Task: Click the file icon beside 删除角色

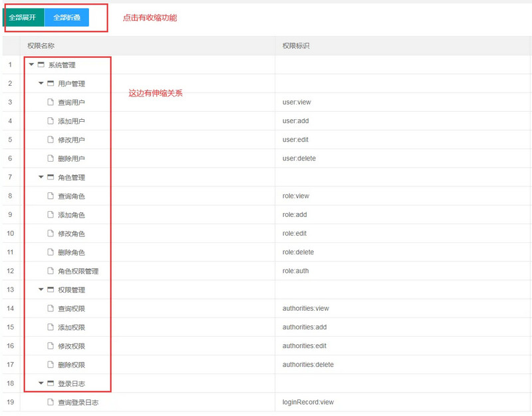Action: tap(51, 252)
